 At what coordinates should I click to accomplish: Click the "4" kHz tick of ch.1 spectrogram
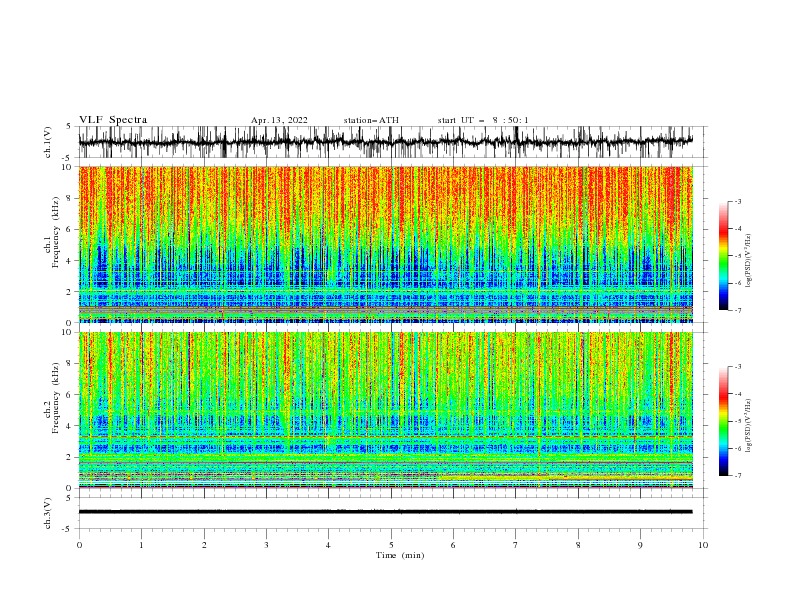click(70, 261)
